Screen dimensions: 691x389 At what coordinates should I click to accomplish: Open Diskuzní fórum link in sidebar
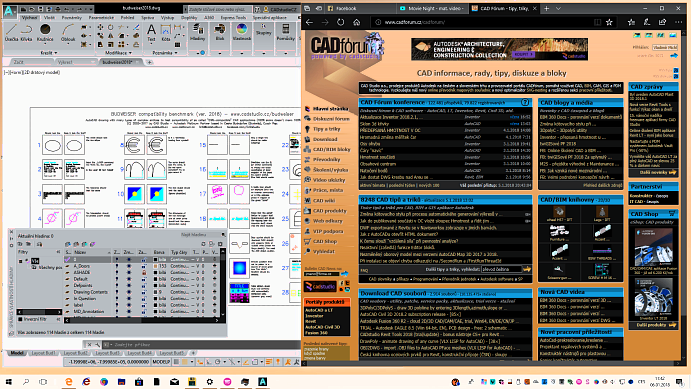(x=331, y=119)
